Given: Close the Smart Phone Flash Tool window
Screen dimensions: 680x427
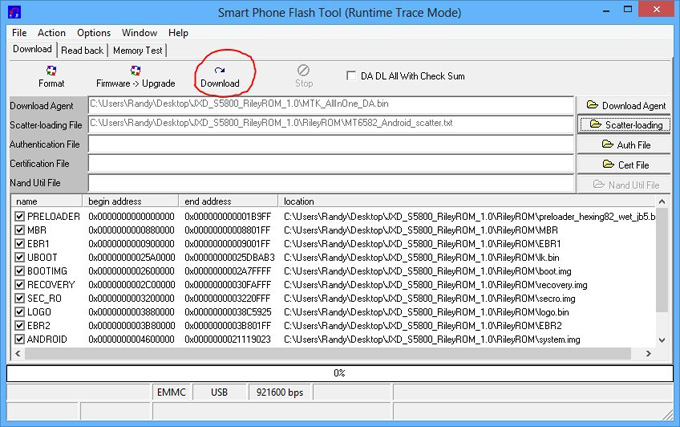Looking at the screenshot, I should pos(657,9).
